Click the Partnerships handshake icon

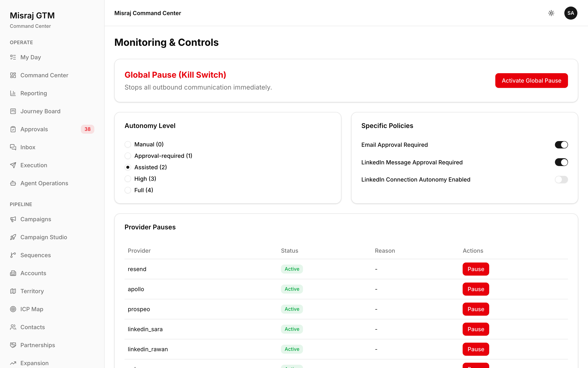13,345
